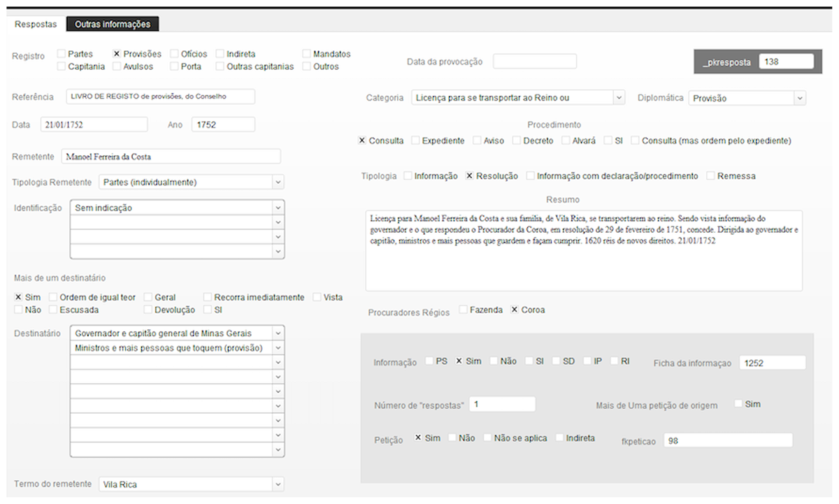Select the Avulsos checkbox
The image size is (839, 504).
(x=117, y=66)
